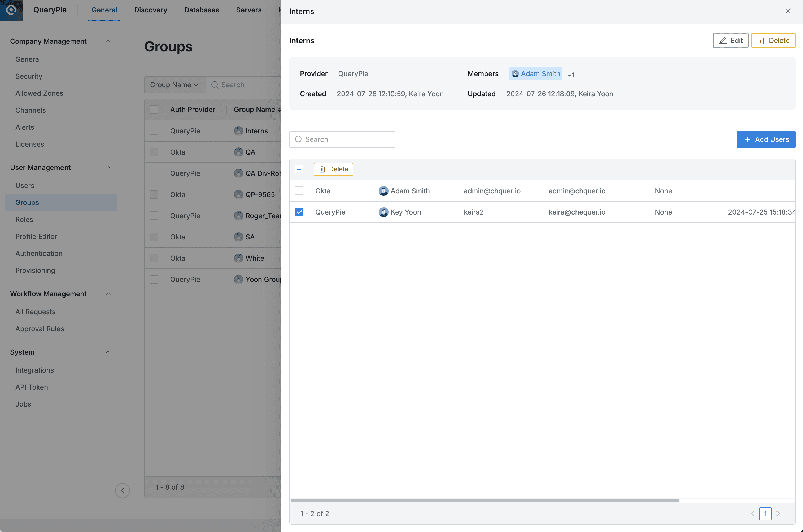This screenshot has height=532, width=803.
Task: Click the QueryPie logo icon
Action: point(11,10)
